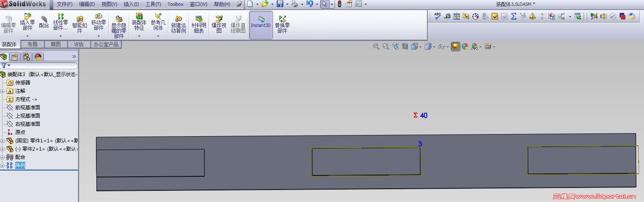Open the 窗口(W) menu
The image size is (644, 202).
199,4
